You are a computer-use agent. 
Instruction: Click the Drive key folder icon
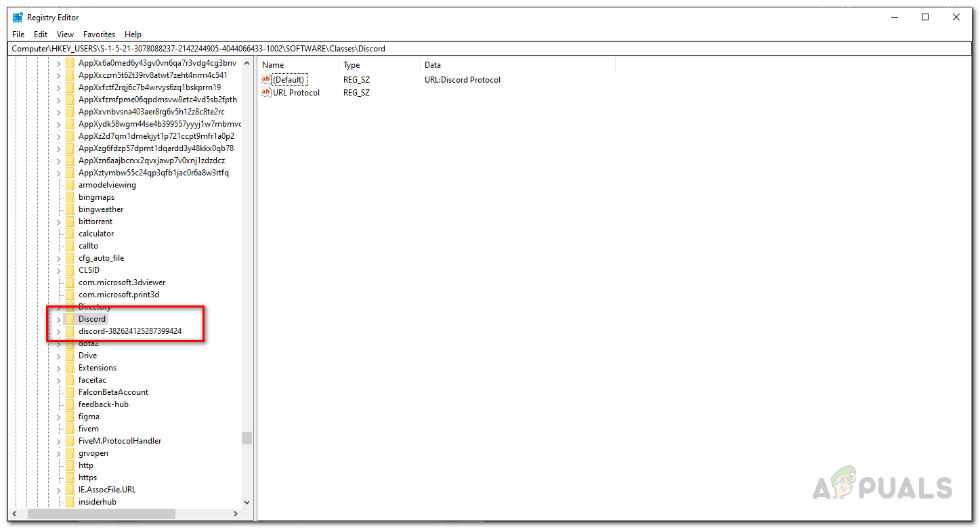pos(69,356)
